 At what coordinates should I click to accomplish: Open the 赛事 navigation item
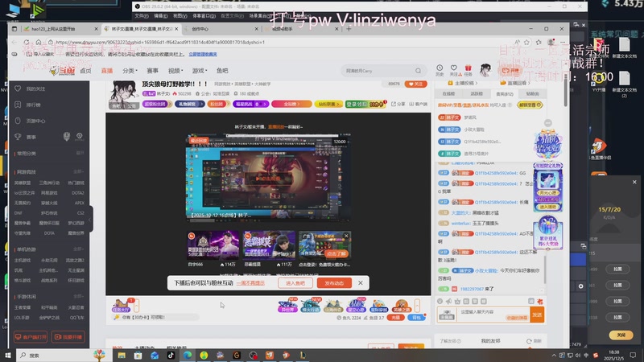coord(152,71)
